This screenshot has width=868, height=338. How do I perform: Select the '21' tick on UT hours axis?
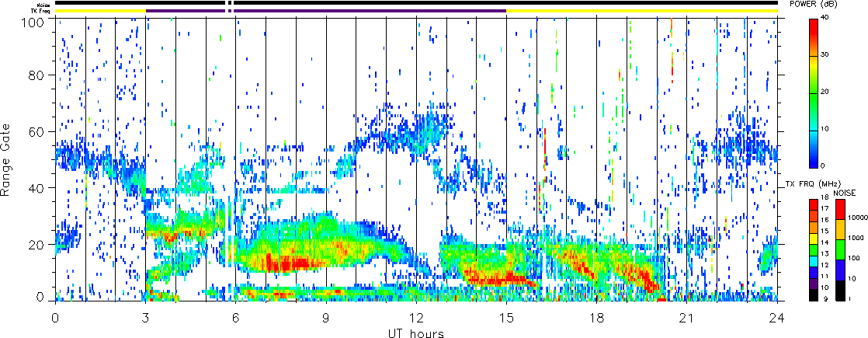(687, 317)
